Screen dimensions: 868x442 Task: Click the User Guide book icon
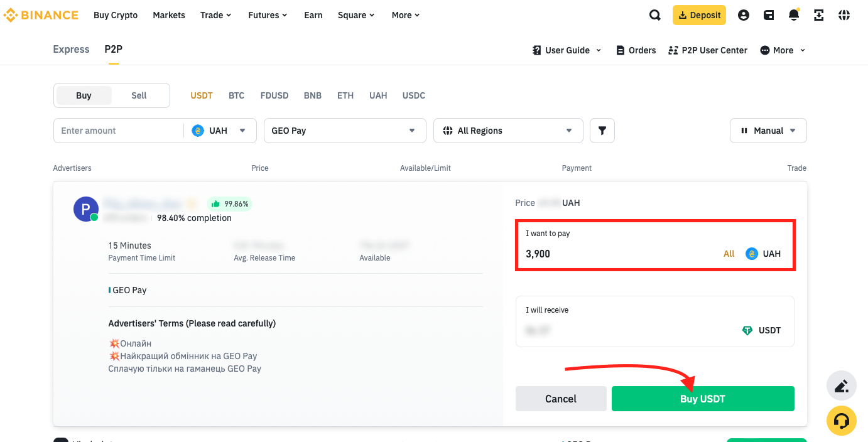tap(537, 50)
